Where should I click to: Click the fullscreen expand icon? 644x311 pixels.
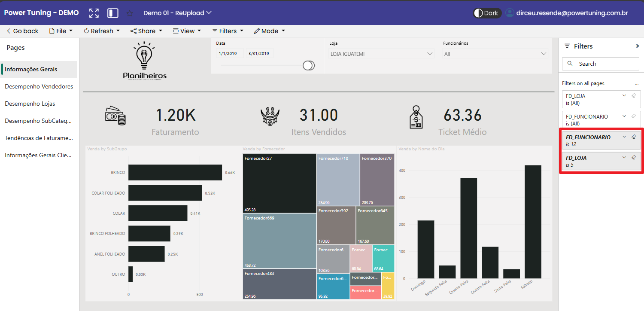click(x=94, y=13)
